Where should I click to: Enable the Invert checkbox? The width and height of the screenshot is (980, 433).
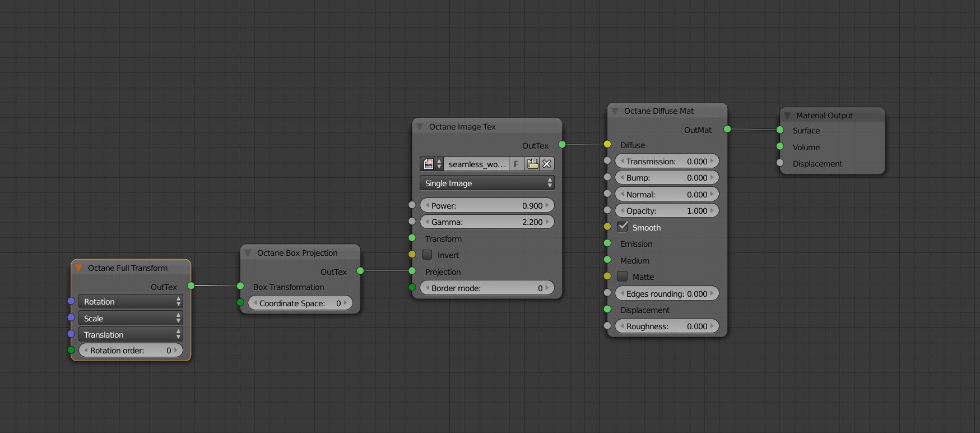point(428,255)
